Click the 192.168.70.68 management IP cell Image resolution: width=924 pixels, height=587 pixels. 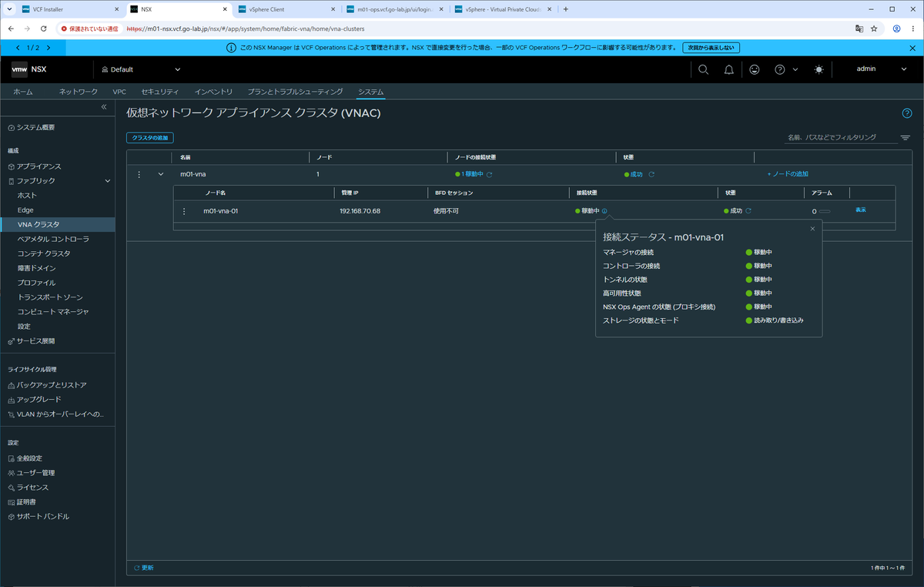(360, 211)
